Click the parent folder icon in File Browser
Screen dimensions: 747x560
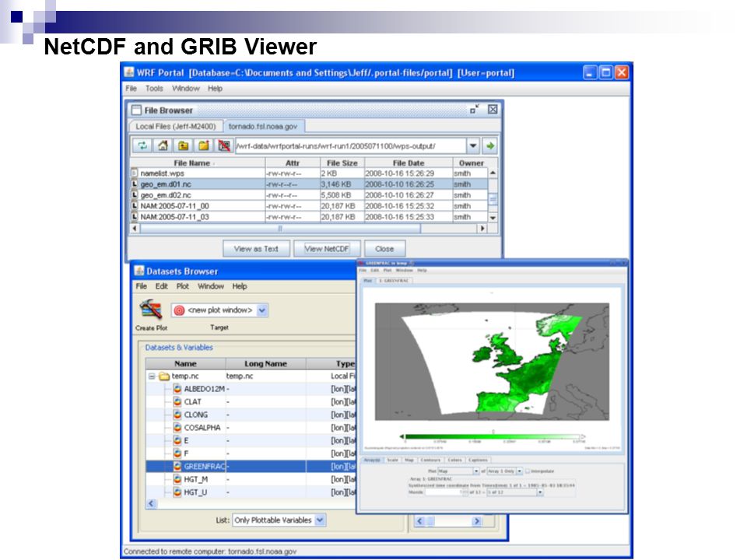click(184, 145)
